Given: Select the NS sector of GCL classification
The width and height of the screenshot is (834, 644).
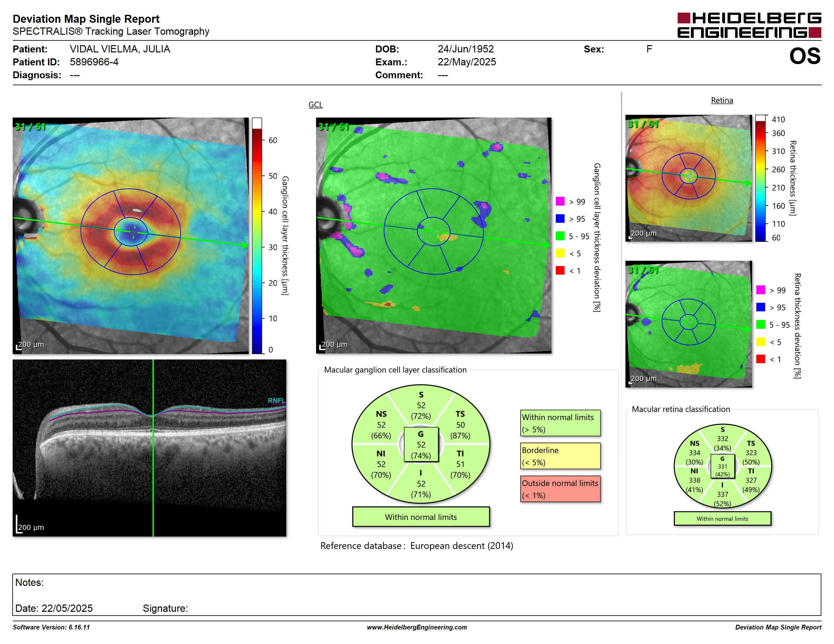Looking at the screenshot, I should pos(381,425).
